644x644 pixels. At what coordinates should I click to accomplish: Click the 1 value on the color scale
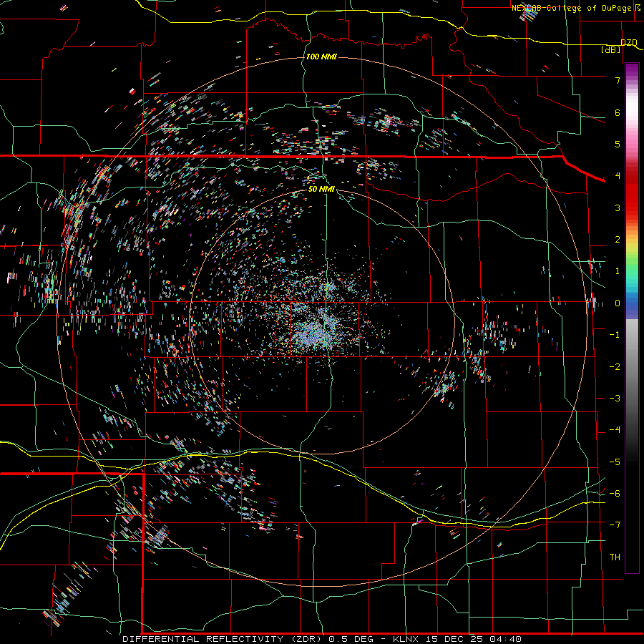pos(618,271)
